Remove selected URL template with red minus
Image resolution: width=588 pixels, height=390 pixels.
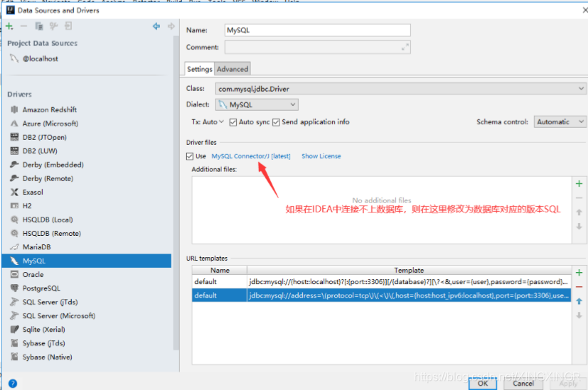coord(579,287)
